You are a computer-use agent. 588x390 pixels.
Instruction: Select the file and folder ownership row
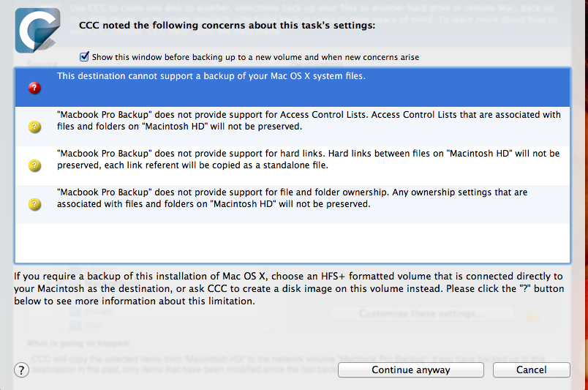tap(293, 204)
